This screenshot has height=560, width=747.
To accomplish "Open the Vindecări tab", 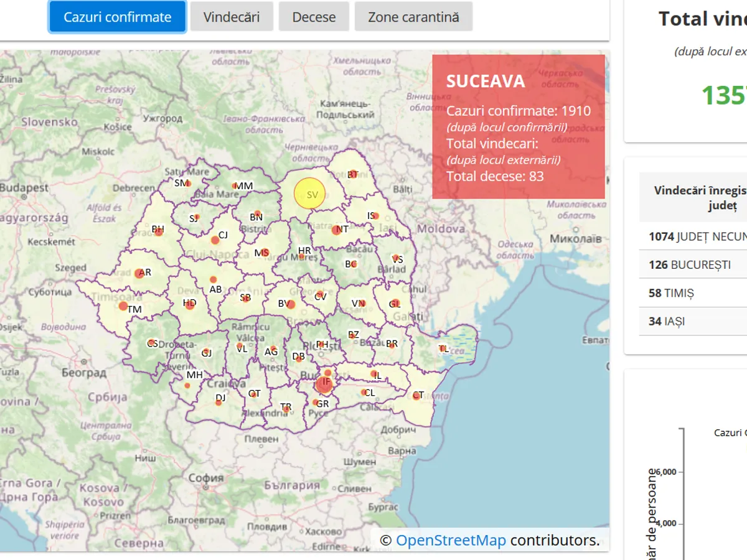I will (232, 17).
